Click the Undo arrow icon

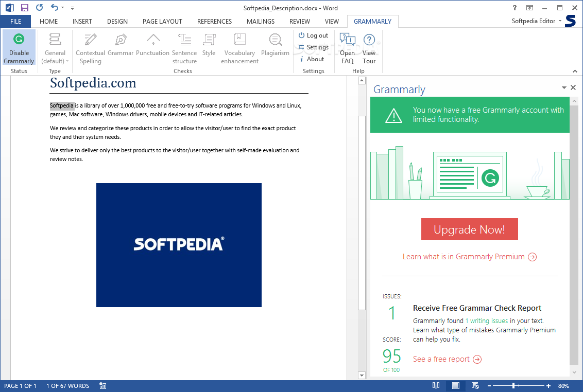point(55,7)
